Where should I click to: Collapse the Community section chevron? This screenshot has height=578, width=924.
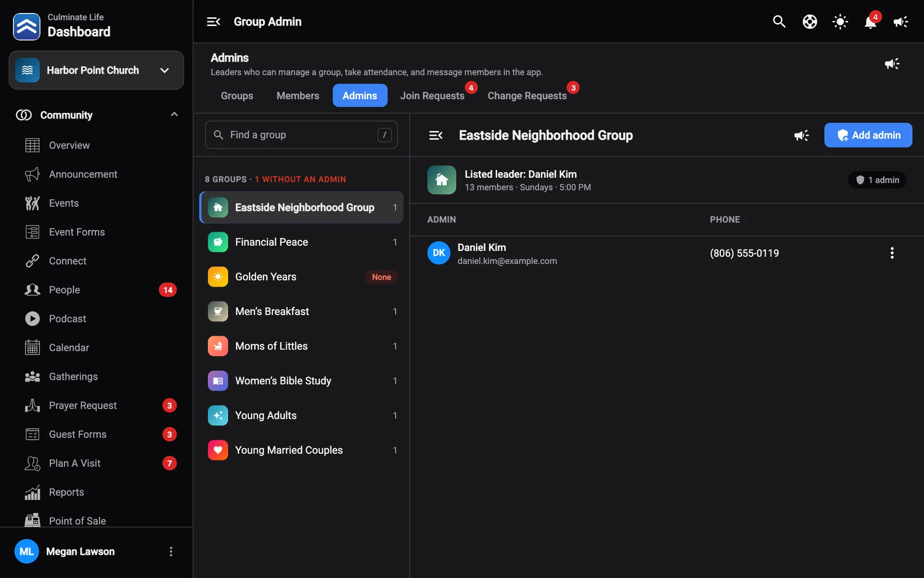[174, 115]
